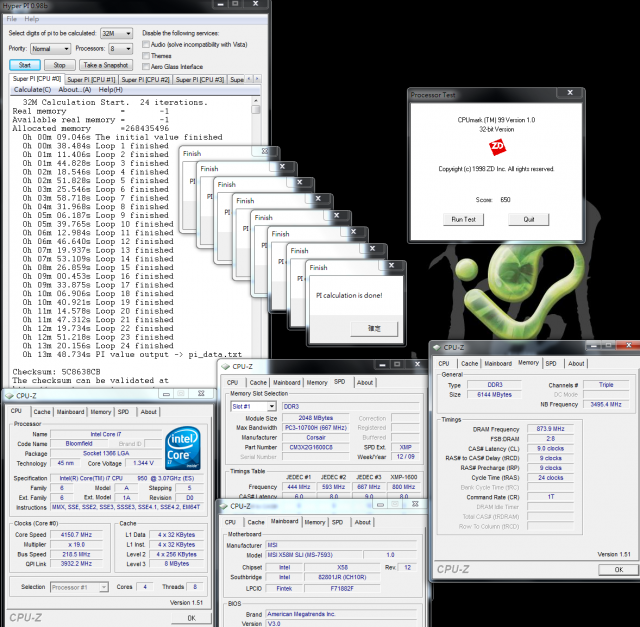Open About tab in CPU-Z Memory window
The image size is (640, 627).
(576, 363)
